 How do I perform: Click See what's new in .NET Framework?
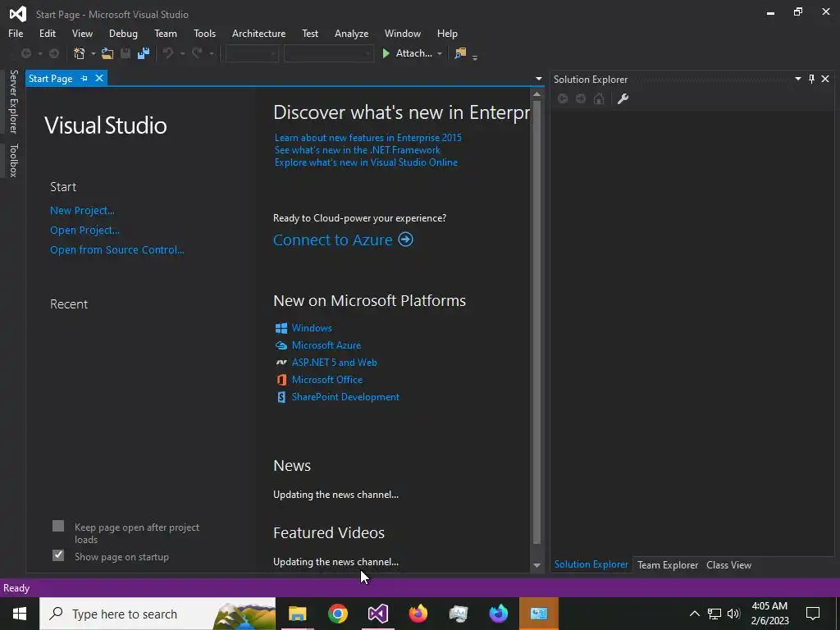coord(358,150)
